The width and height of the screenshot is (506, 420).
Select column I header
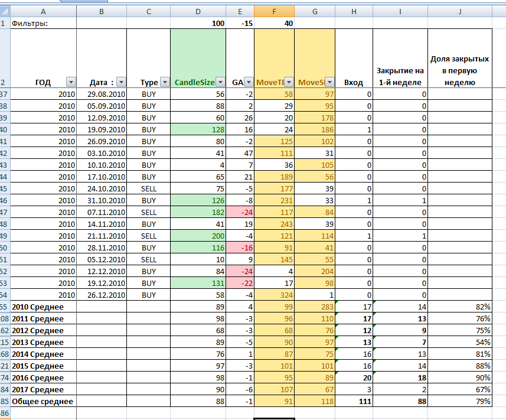(x=400, y=12)
